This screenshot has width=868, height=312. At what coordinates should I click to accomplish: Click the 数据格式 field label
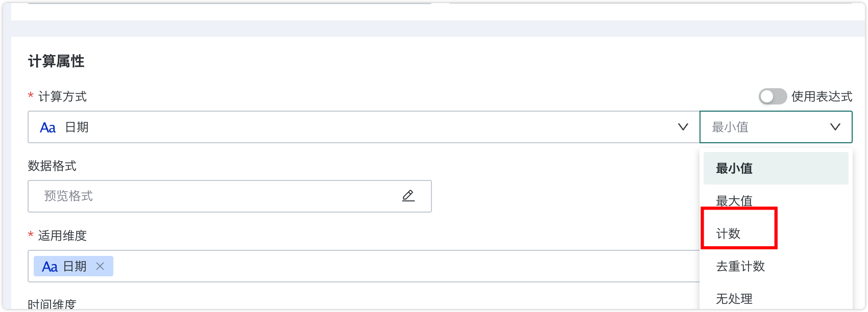[x=52, y=166]
